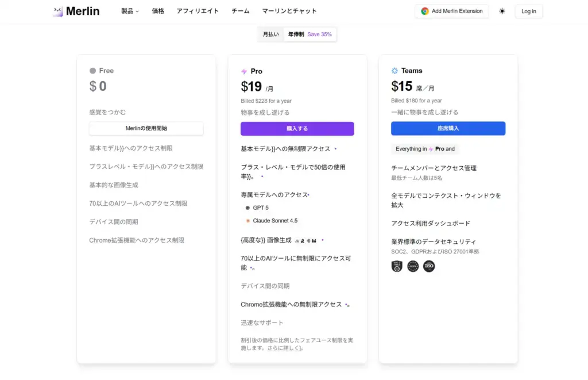Switch billing to 月払い monthly
Image resolution: width=588 pixels, height=380 pixels.
click(270, 34)
